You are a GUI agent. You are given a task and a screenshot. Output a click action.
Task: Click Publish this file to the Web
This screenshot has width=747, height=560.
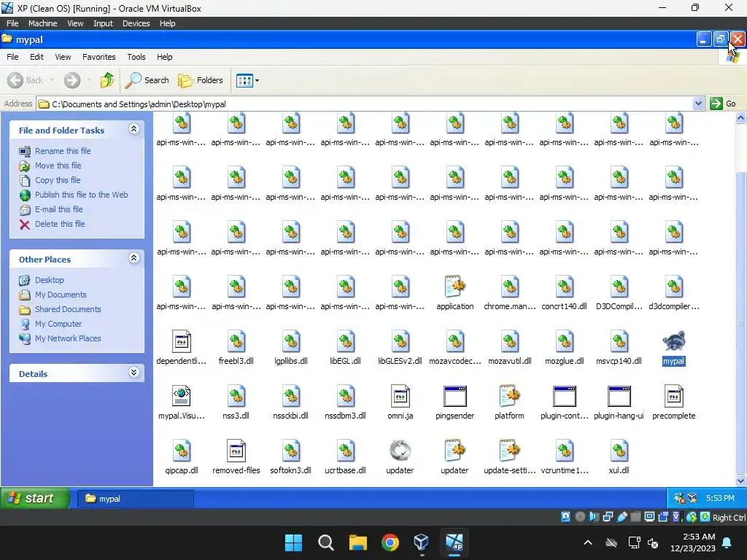[x=81, y=195]
